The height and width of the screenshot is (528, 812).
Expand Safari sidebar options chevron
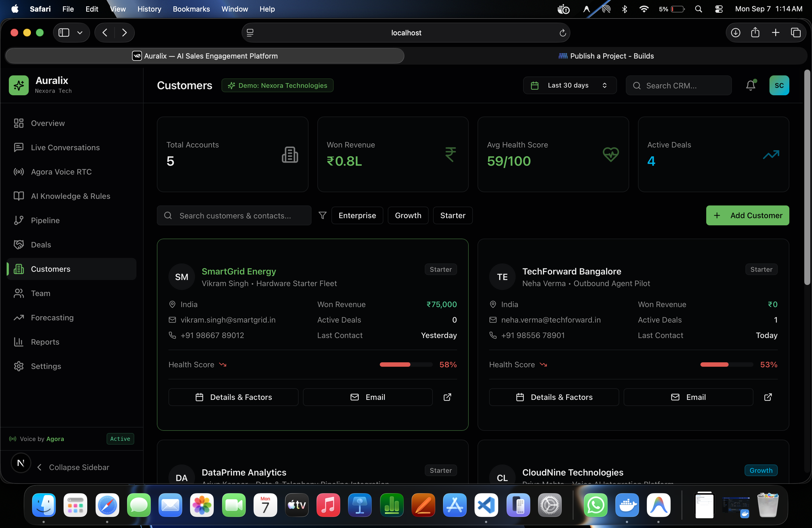pyautogui.click(x=80, y=33)
